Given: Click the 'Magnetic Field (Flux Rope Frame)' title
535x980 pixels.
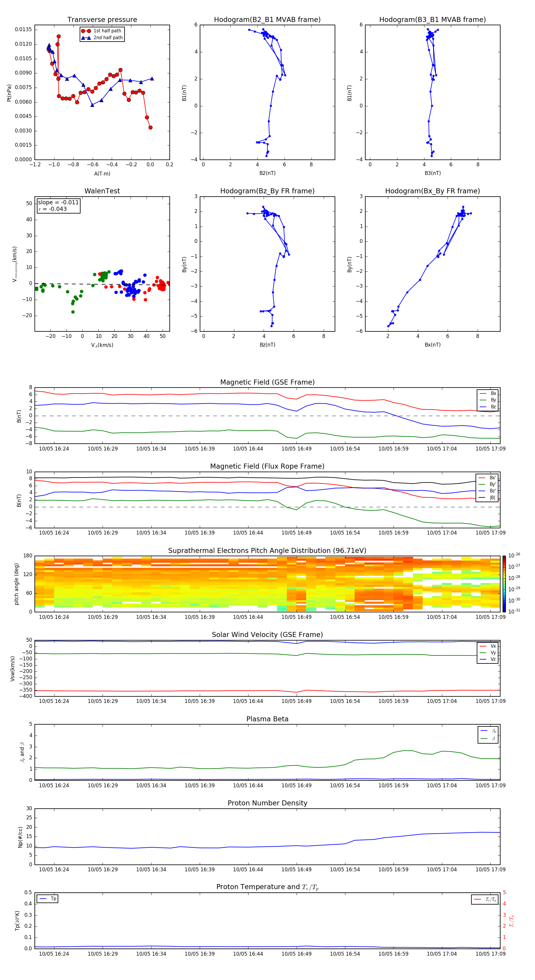Looking at the screenshot, I should point(267,467).
